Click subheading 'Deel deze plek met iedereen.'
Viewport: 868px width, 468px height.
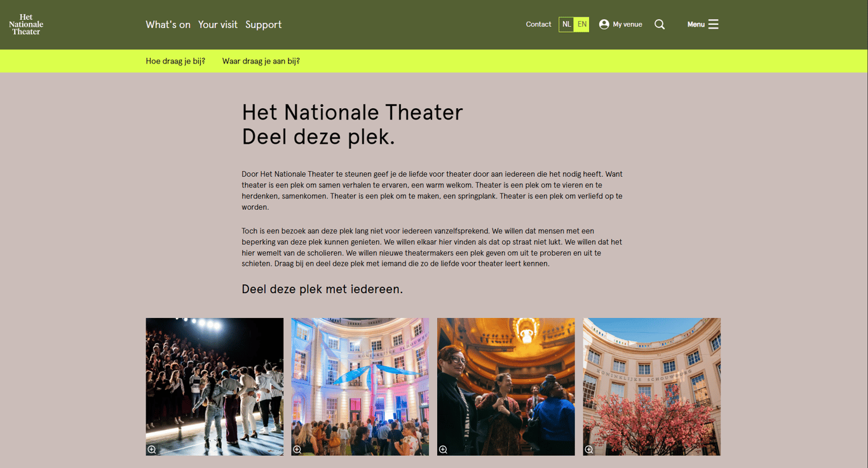click(x=322, y=289)
